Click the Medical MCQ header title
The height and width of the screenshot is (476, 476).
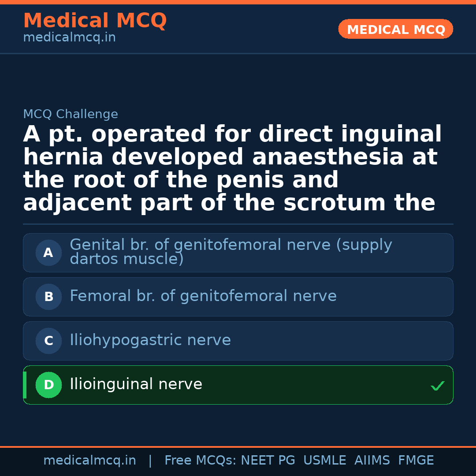click(x=95, y=21)
